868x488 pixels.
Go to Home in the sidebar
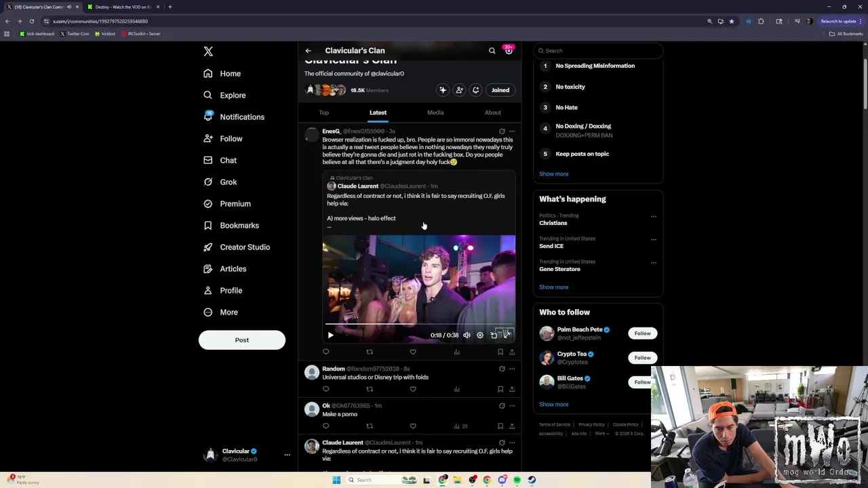pyautogui.click(x=222, y=73)
